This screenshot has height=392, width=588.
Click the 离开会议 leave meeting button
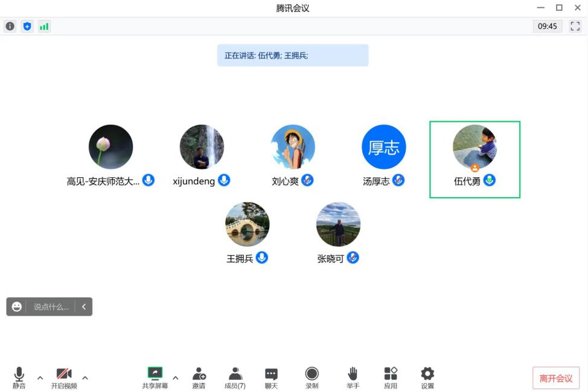coord(555,378)
